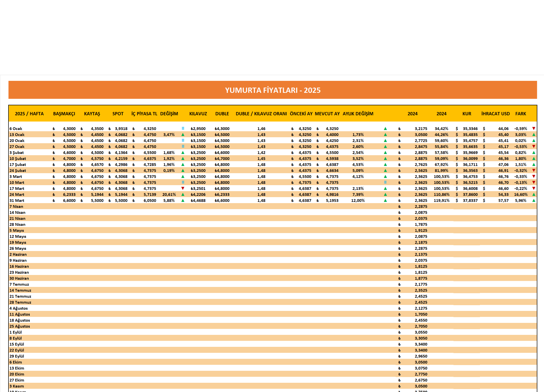The height and width of the screenshot is (392, 544).
Task: Click the 3 Kasım row label
Action: 17,386
